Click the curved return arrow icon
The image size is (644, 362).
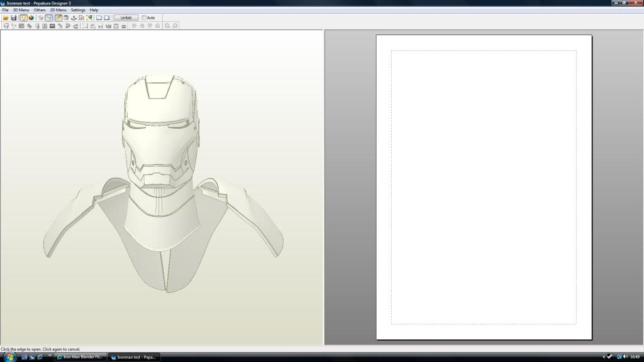click(68, 26)
